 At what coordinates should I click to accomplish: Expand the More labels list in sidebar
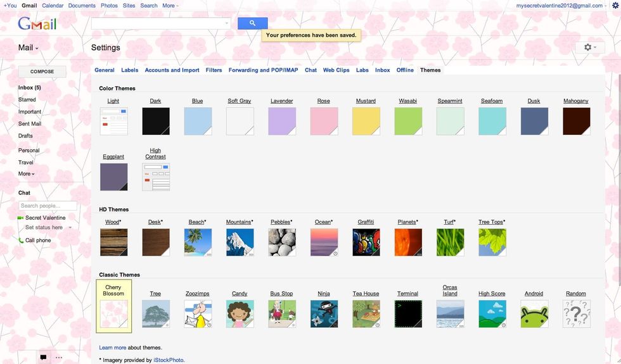click(26, 174)
